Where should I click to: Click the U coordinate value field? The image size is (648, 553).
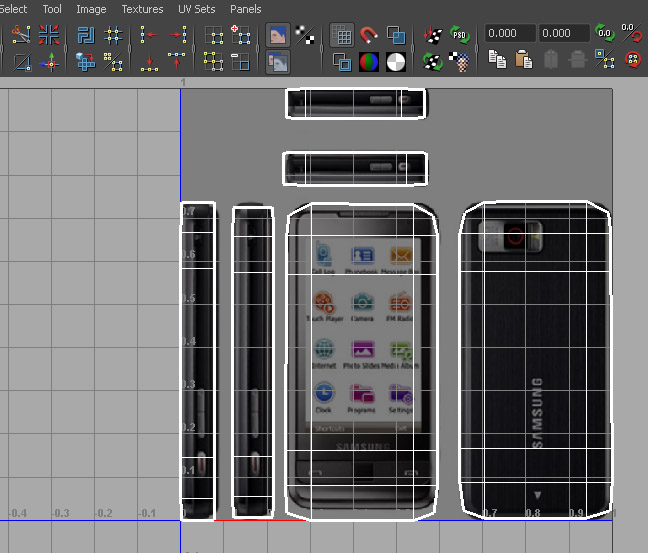[x=510, y=33]
